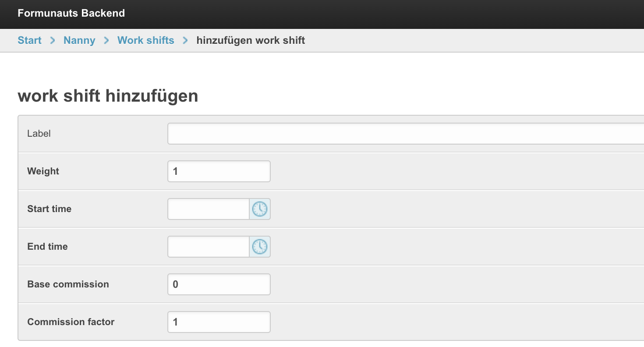Image resolution: width=644 pixels, height=347 pixels.
Task: Focus the End time input box
Action: click(209, 247)
